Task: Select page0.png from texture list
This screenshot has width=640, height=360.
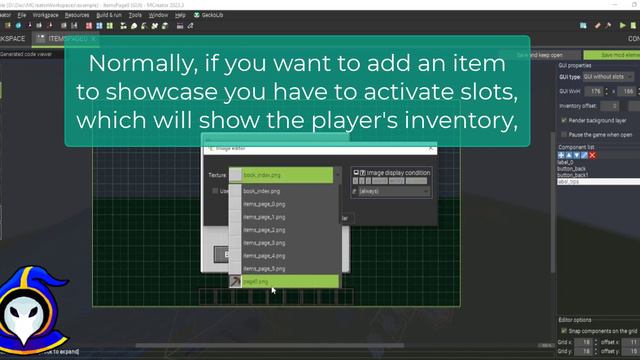Action: [284, 281]
